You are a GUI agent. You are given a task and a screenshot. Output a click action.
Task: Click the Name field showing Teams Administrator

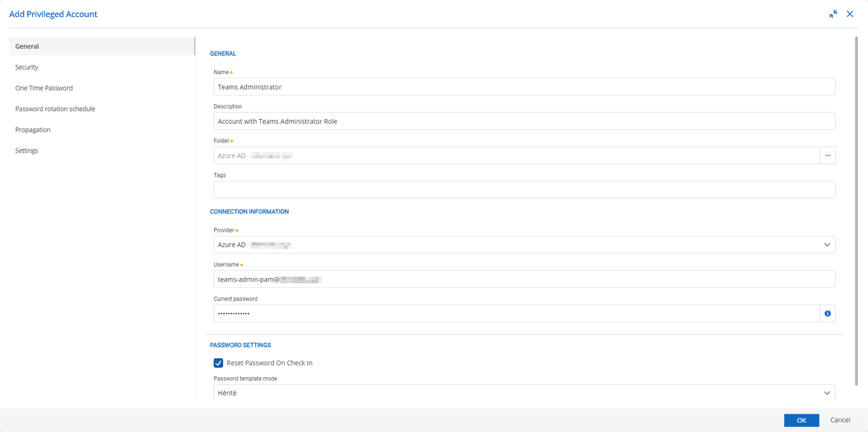click(x=499, y=86)
